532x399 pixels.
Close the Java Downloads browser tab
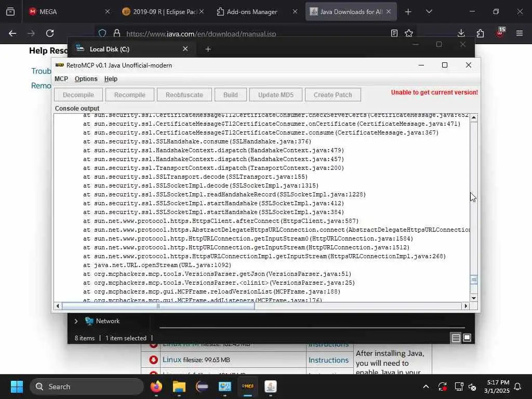tap(389, 11)
